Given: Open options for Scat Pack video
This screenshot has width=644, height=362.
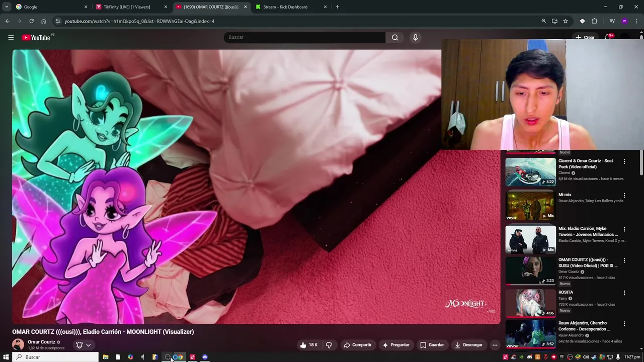Looking at the screenshot, I should point(624,161).
